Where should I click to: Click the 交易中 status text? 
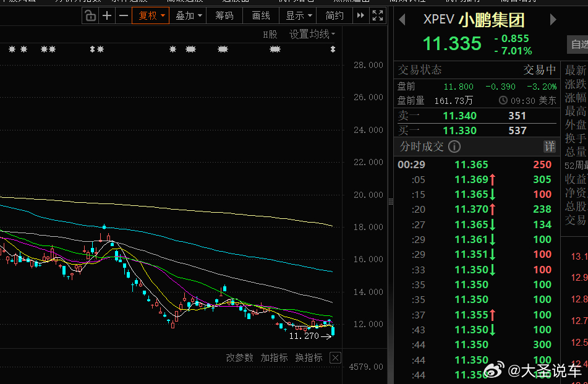coord(540,70)
